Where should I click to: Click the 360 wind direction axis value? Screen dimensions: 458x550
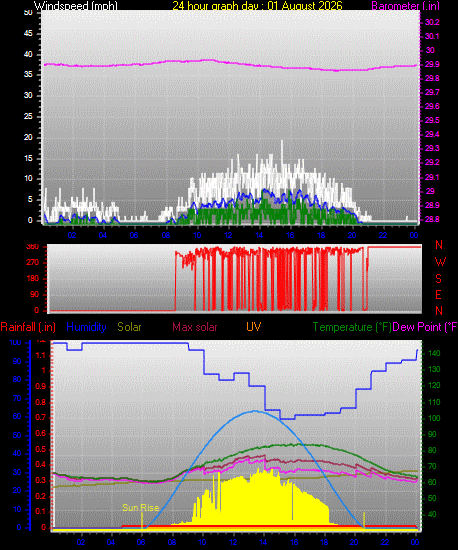(x=32, y=247)
